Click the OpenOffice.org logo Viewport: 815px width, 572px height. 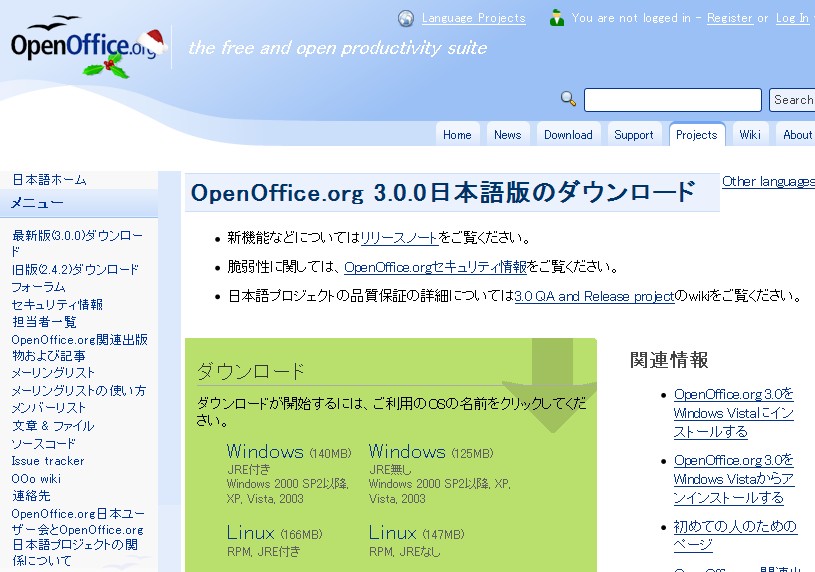(x=88, y=47)
